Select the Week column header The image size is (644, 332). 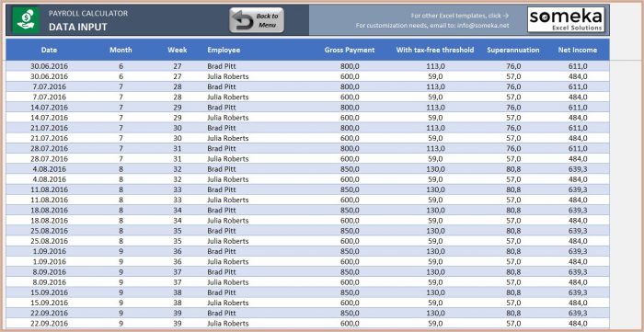coord(177,50)
